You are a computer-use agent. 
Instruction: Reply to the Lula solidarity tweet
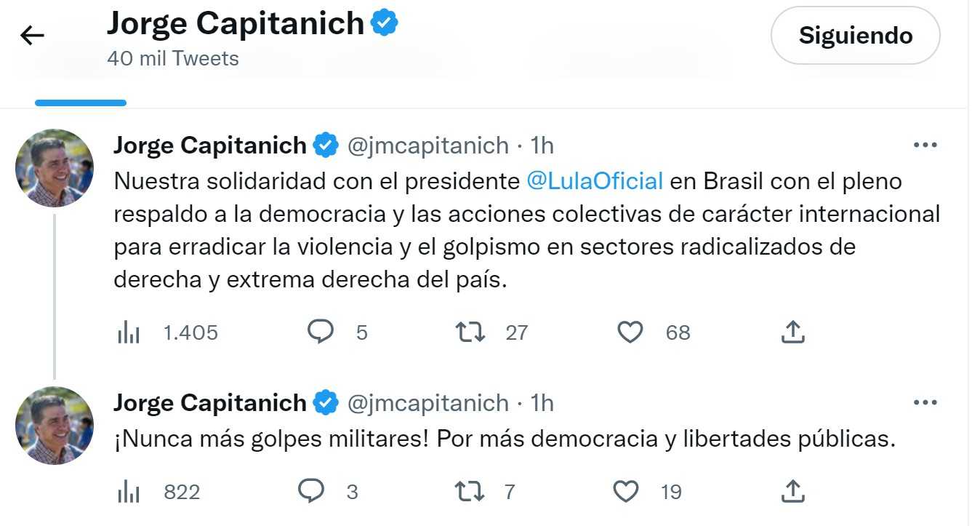click(x=320, y=332)
